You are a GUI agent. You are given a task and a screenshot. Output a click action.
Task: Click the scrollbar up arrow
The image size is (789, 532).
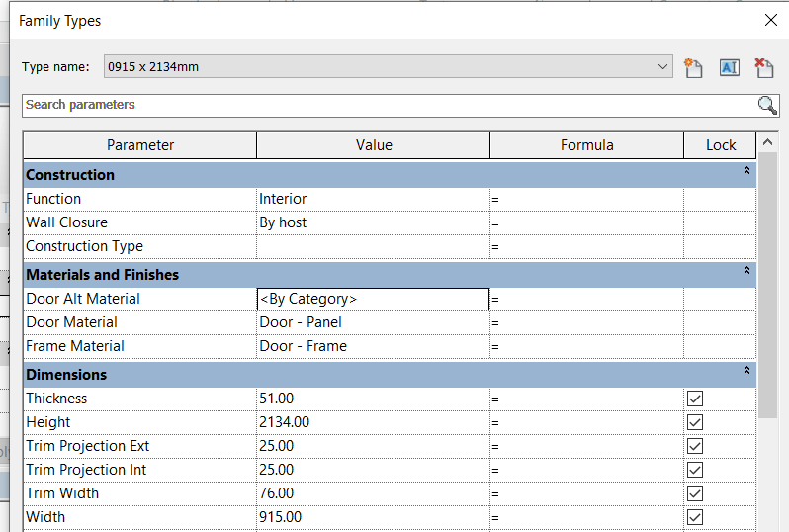[767, 142]
